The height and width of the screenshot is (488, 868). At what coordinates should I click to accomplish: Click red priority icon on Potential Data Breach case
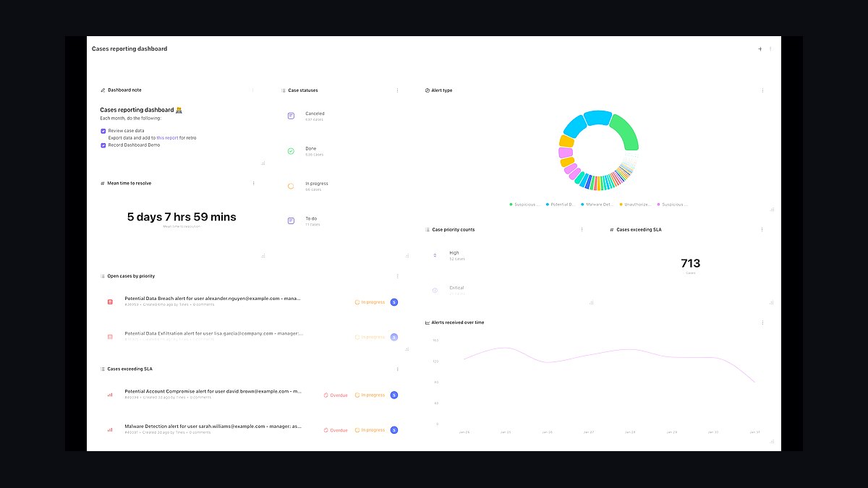(110, 301)
